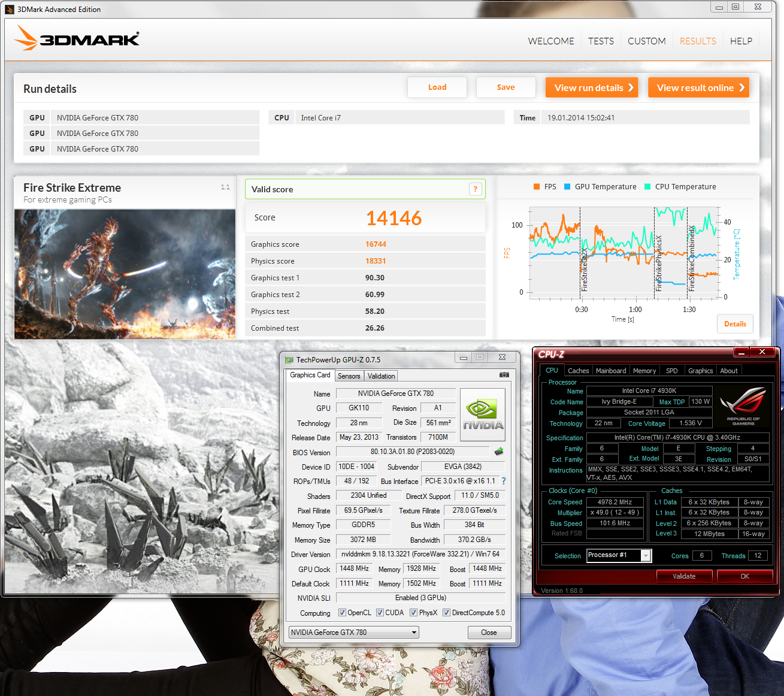Screen dimensions: 784x696
Task: Click the Physics score value 18331
Action: coord(376,261)
